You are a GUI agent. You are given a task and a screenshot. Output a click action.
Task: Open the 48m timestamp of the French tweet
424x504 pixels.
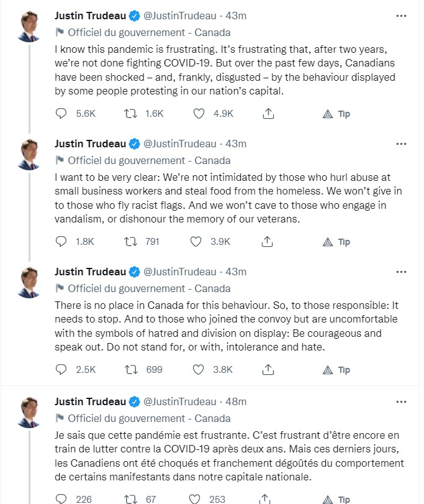236,401
